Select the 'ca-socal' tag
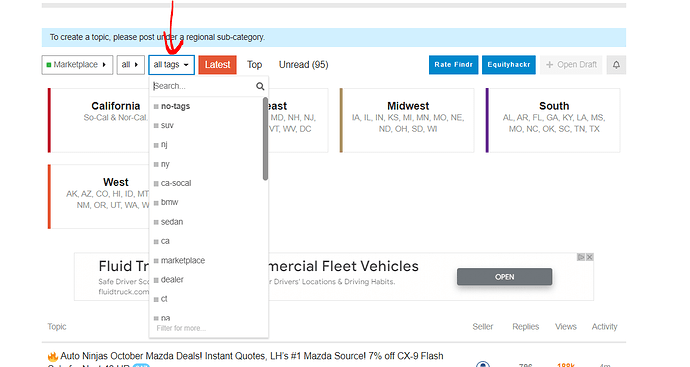 point(209,183)
